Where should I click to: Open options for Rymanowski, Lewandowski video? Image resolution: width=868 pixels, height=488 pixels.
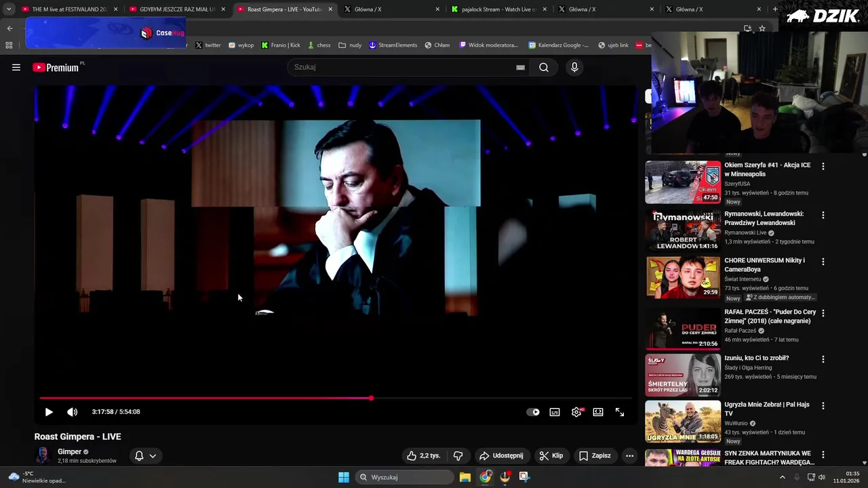pyautogui.click(x=823, y=215)
